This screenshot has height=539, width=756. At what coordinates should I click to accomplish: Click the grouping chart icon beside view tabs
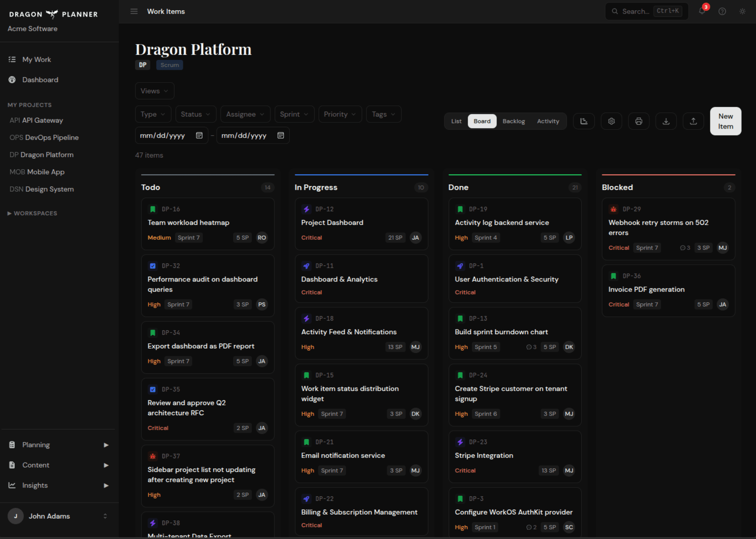(584, 121)
